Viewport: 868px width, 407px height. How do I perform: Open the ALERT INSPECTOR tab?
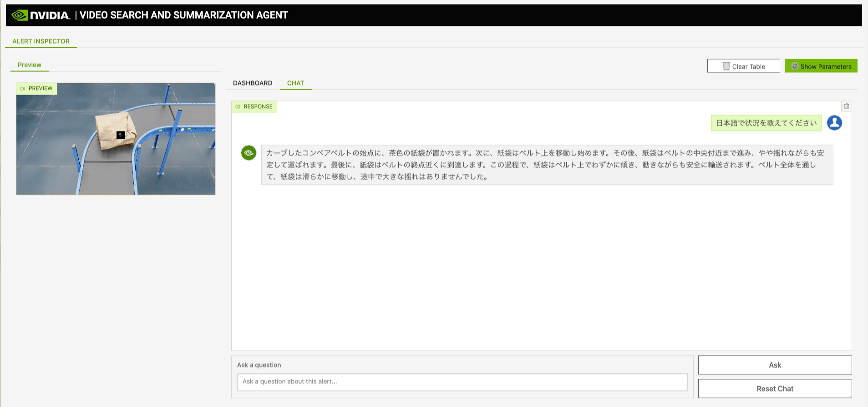click(41, 41)
